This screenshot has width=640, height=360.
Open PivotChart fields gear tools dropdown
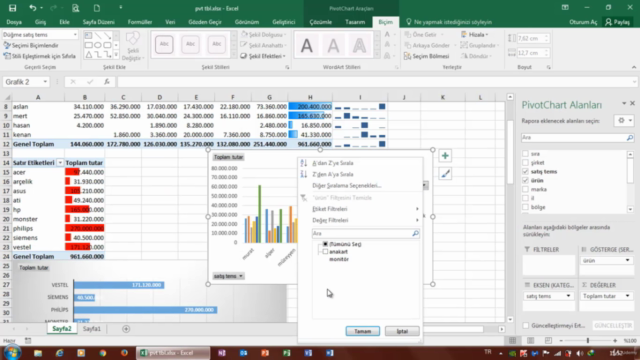(x=624, y=121)
